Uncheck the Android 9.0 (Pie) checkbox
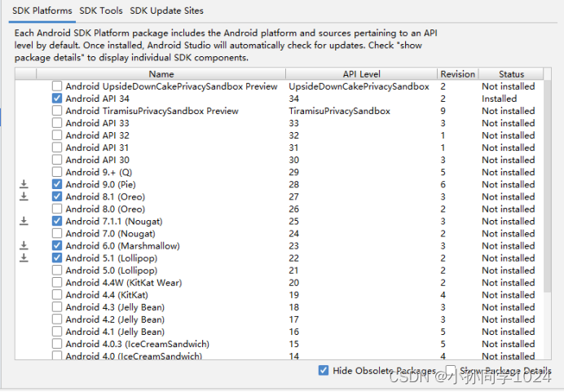564x392 pixels. [x=57, y=184]
